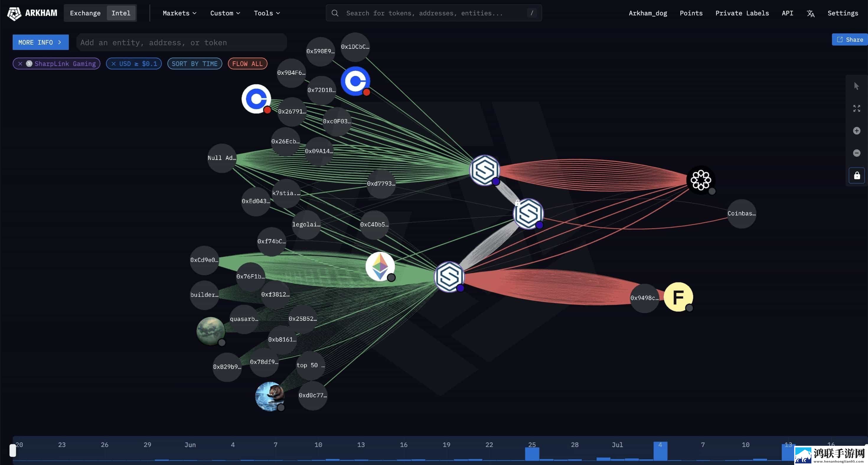Screen dimensions: 868x465
Task: Select the beaver avatar node
Action: point(270,396)
